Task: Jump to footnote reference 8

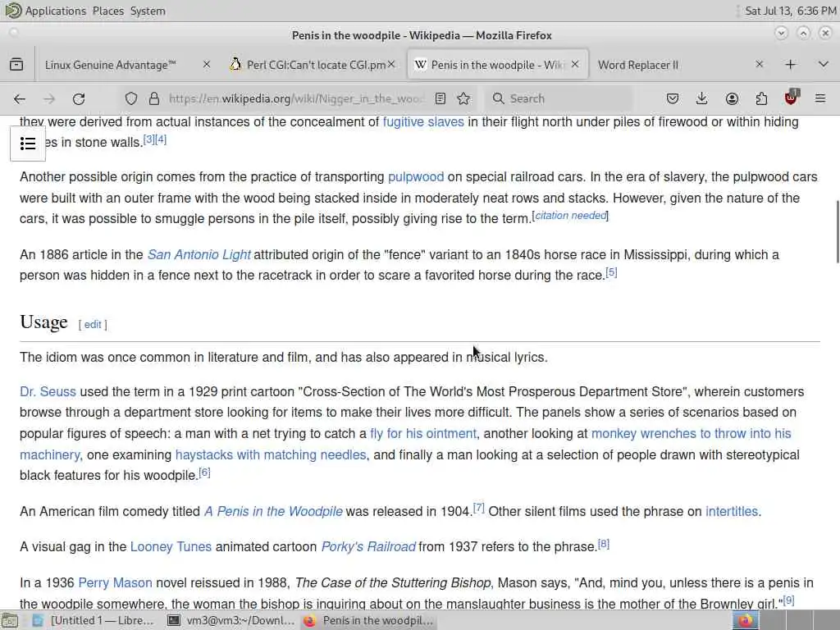Action: point(604,544)
